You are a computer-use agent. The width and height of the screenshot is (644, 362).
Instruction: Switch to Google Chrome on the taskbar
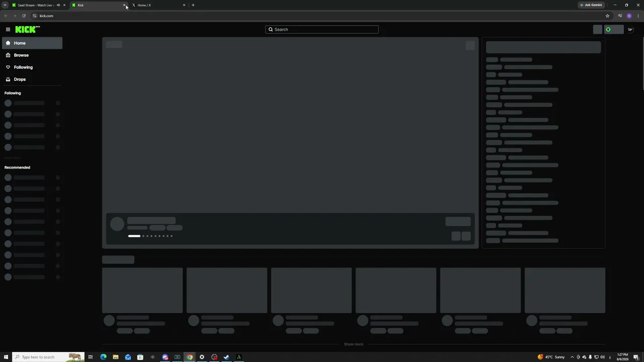[x=190, y=357]
